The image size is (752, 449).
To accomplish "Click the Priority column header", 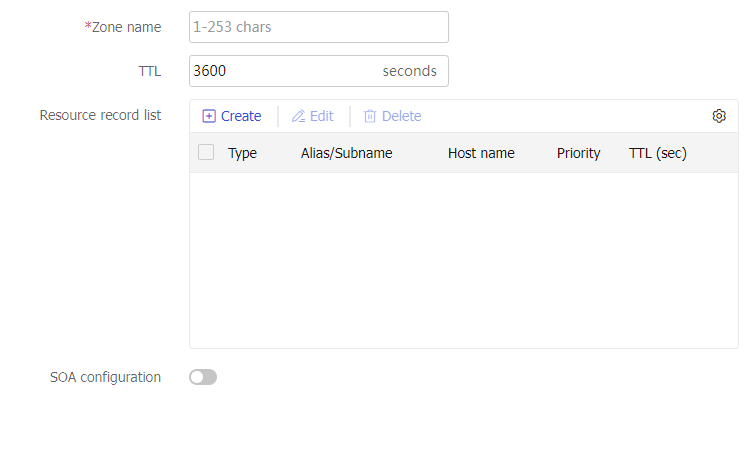I will [x=578, y=153].
